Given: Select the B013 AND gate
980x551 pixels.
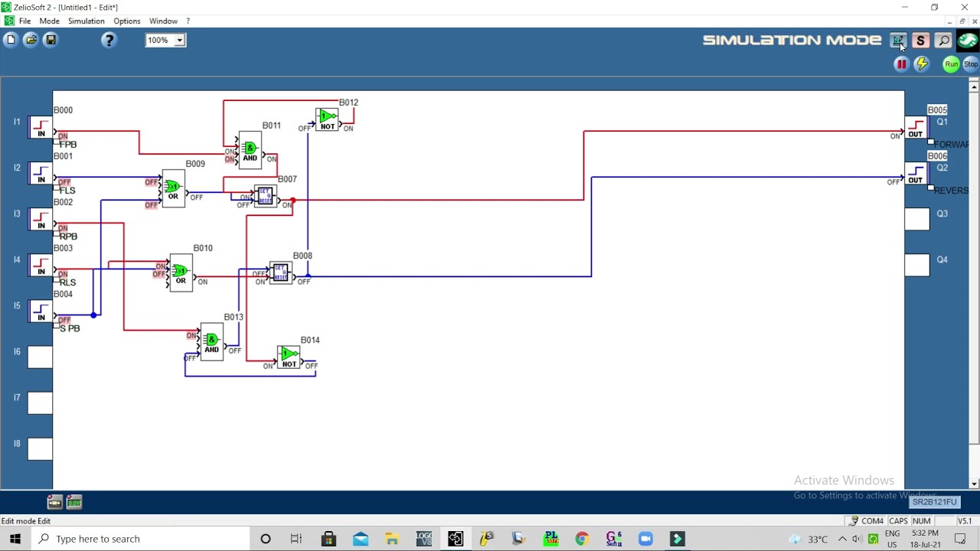Looking at the screenshot, I should (211, 342).
